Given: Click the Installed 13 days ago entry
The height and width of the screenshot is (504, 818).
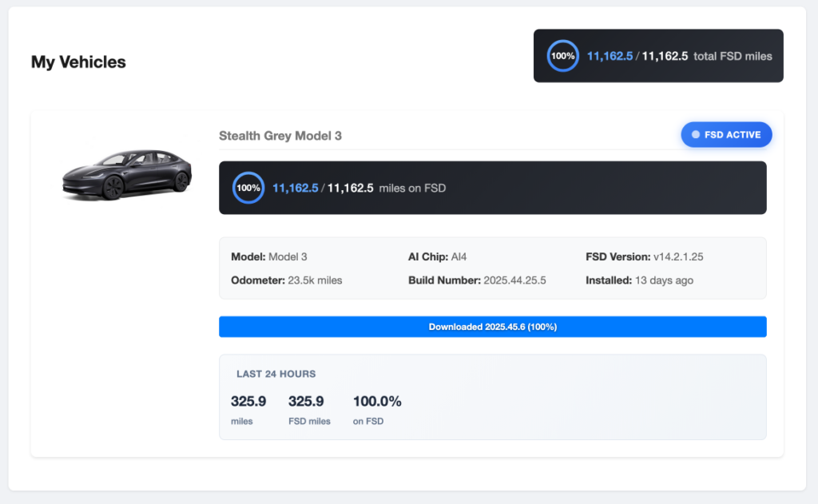Looking at the screenshot, I should click(x=639, y=280).
